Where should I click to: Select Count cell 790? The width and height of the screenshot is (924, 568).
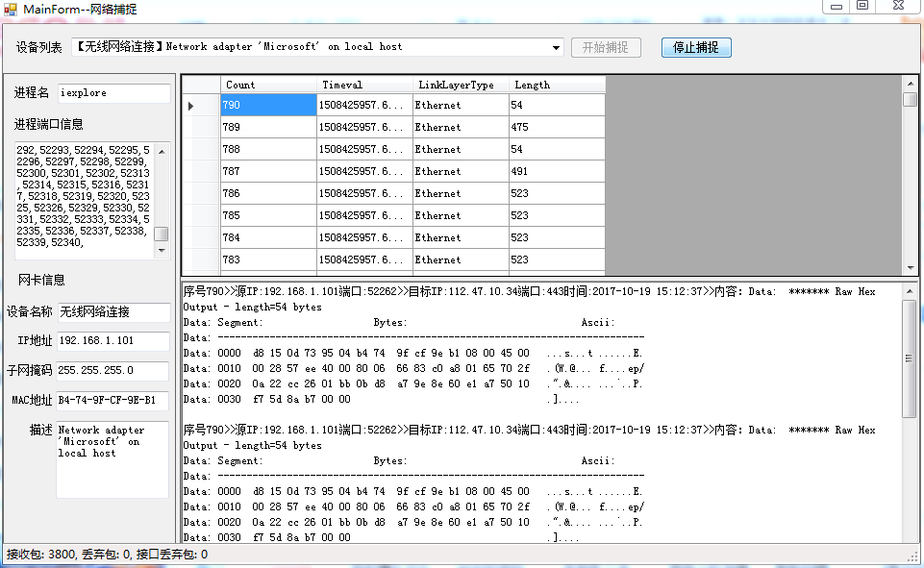coord(268,105)
